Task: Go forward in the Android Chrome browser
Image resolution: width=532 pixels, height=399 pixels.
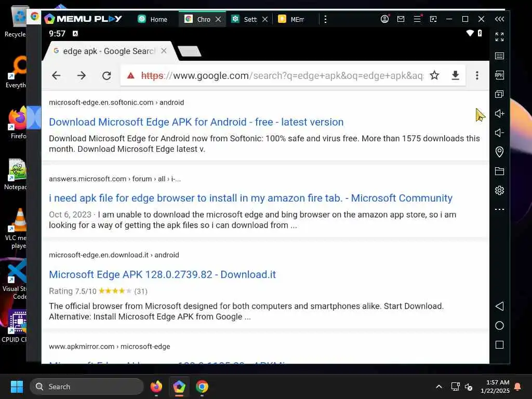Action: tap(82, 75)
